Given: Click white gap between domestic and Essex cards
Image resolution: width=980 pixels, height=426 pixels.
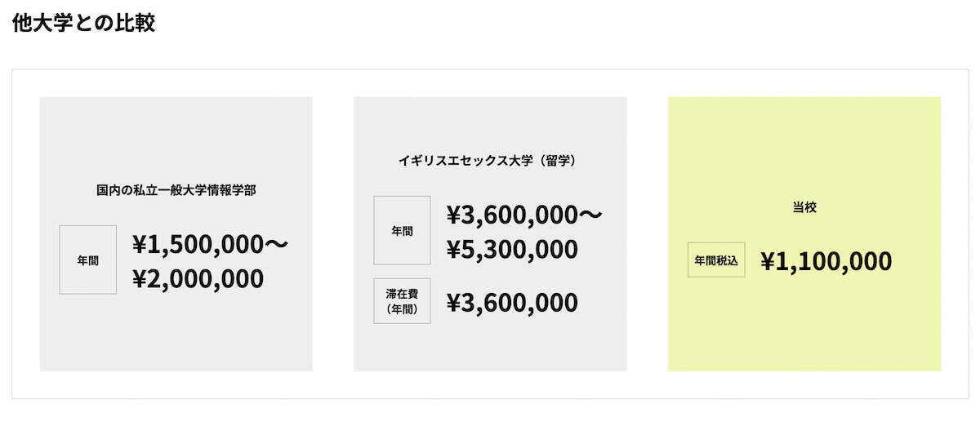Looking at the screenshot, I should click(333, 234).
